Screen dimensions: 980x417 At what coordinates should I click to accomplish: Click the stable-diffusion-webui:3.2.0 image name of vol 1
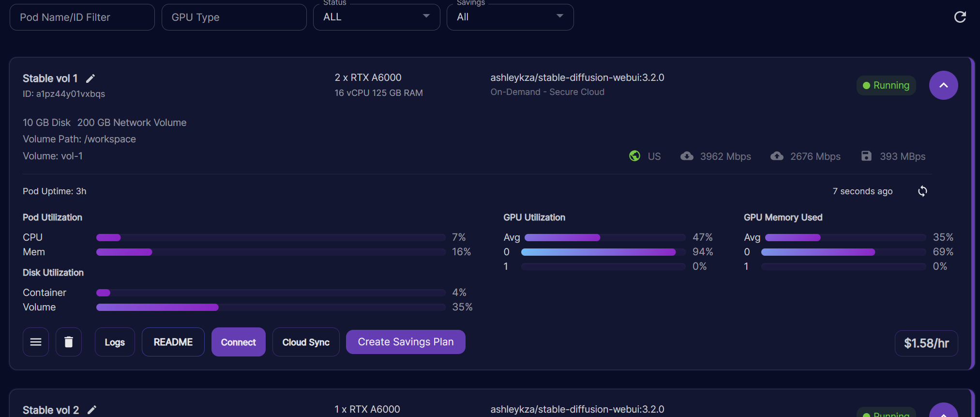[577, 77]
